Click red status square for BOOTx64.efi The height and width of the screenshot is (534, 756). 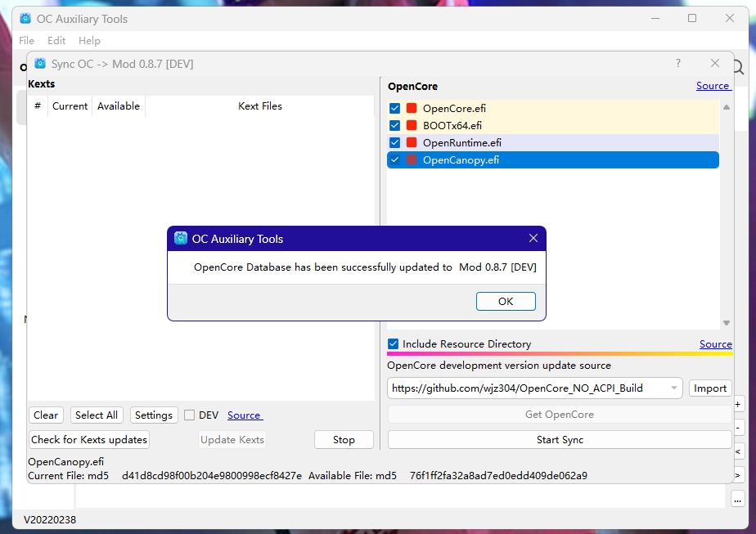(412, 126)
